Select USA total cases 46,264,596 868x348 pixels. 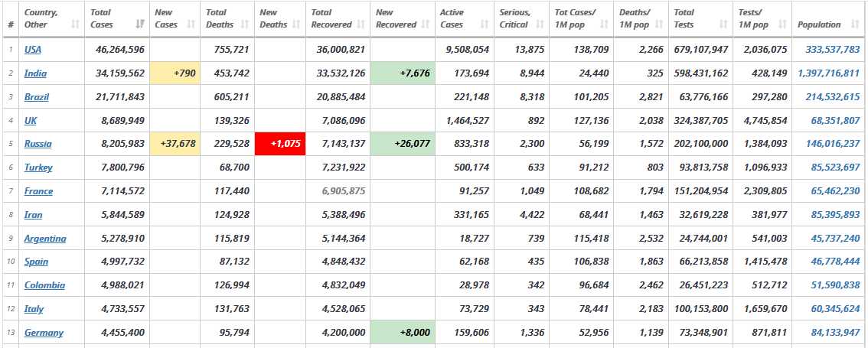pyautogui.click(x=120, y=49)
